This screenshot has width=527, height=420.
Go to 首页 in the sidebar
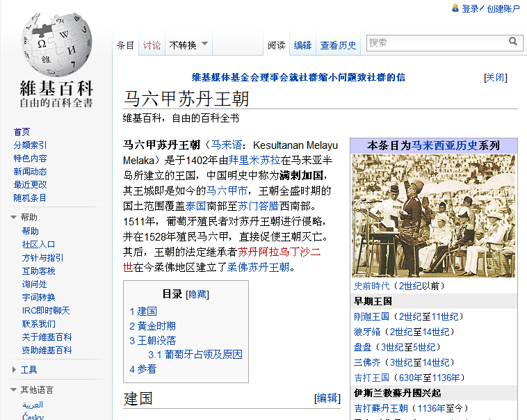click(x=22, y=132)
